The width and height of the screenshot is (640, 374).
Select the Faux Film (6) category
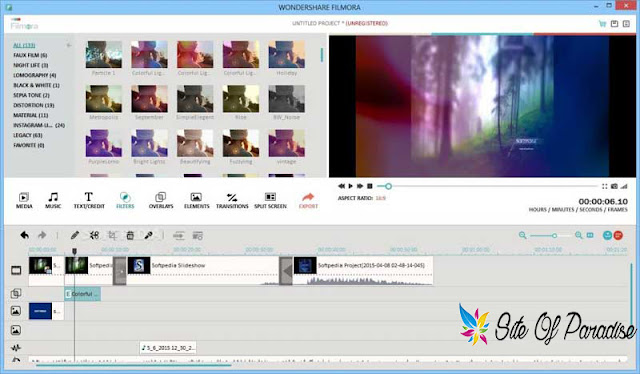point(30,55)
